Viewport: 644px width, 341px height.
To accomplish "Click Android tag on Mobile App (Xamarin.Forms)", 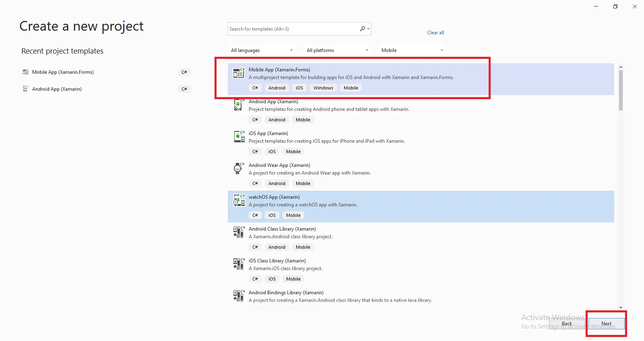I will pyautogui.click(x=277, y=88).
